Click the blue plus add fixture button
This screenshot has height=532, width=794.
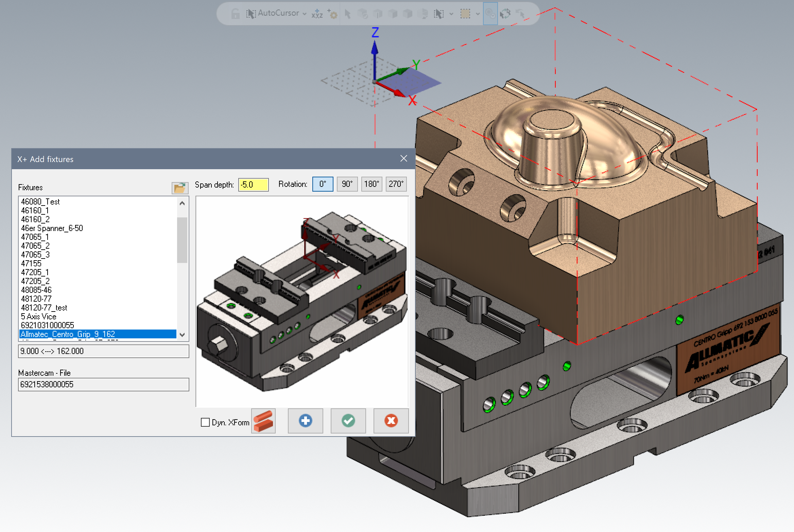(305, 421)
